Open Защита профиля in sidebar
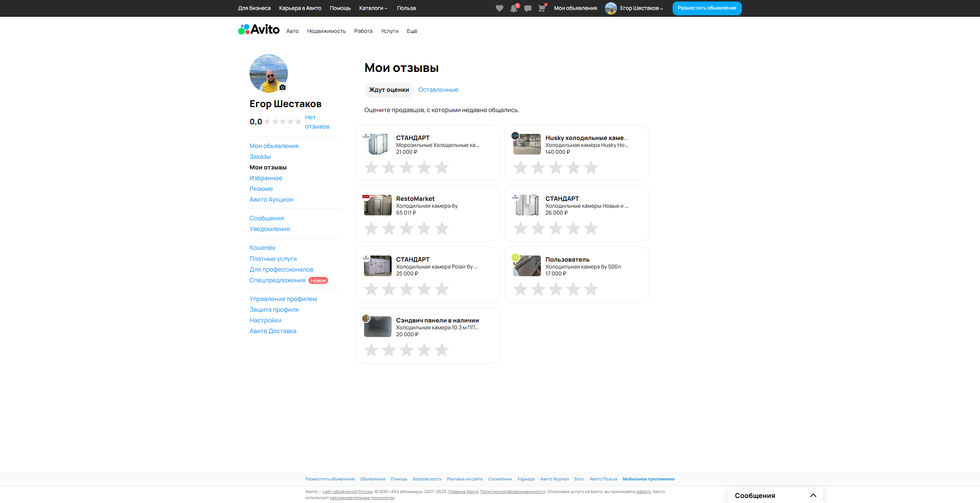The height and width of the screenshot is (503, 980). tap(274, 310)
